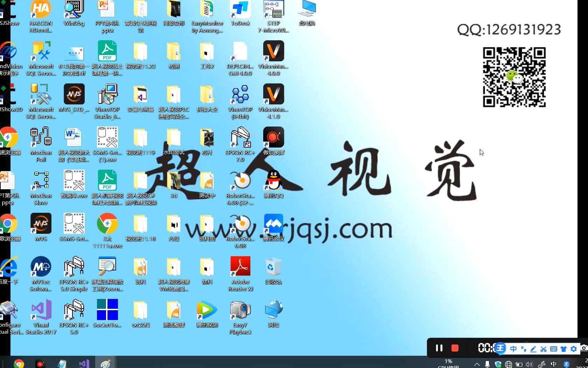Open 屏幕注释缩放工具 (ZoomIt) icon
The image size is (588, 368).
coord(107,274)
